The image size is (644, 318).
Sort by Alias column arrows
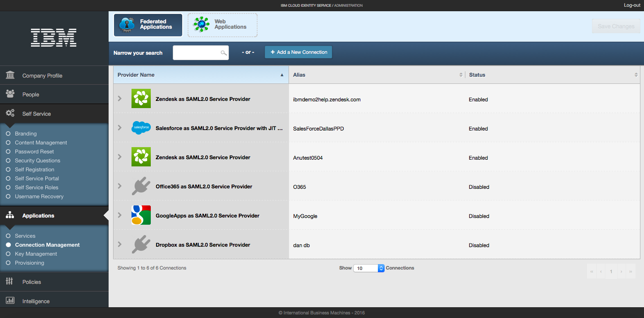tap(461, 75)
